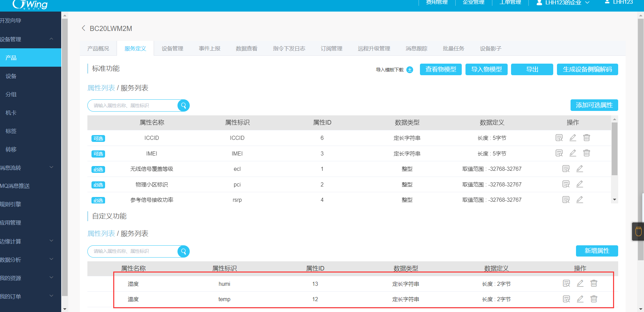This screenshot has width=644, height=312.
Task: Open the 订阅管理 tab
Action: tap(332, 49)
